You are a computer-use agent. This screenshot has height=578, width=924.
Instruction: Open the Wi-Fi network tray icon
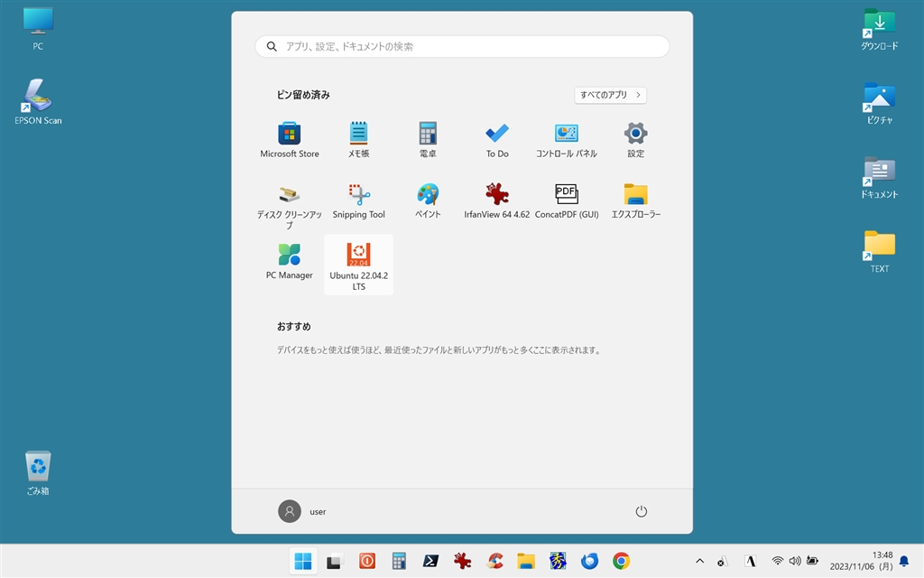778,561
